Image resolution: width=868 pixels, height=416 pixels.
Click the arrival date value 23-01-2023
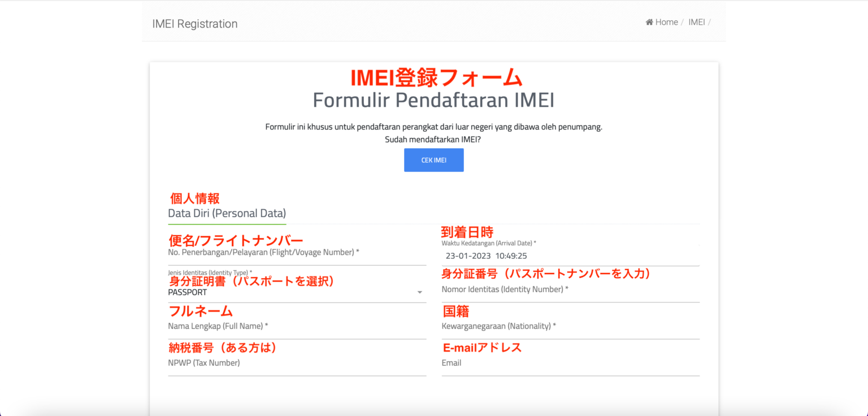click(x=468, y=256)
